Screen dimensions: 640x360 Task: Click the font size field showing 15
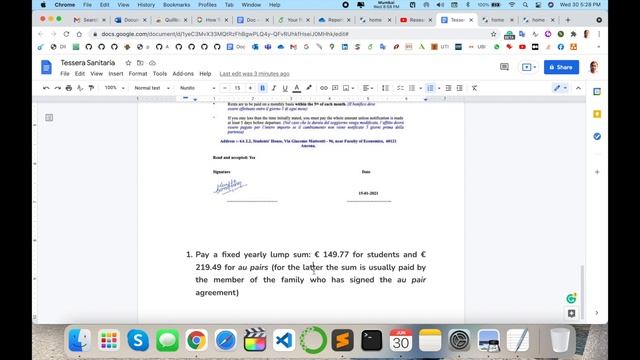(238, 88)
